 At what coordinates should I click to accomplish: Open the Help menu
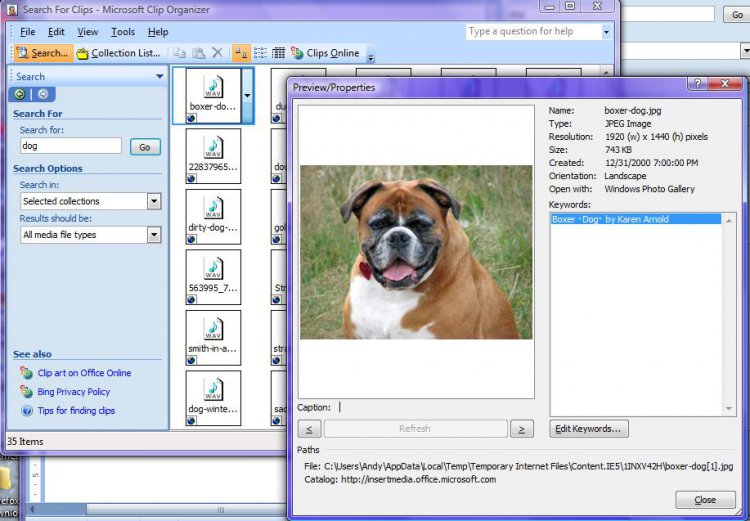click(x=158, y=32)
